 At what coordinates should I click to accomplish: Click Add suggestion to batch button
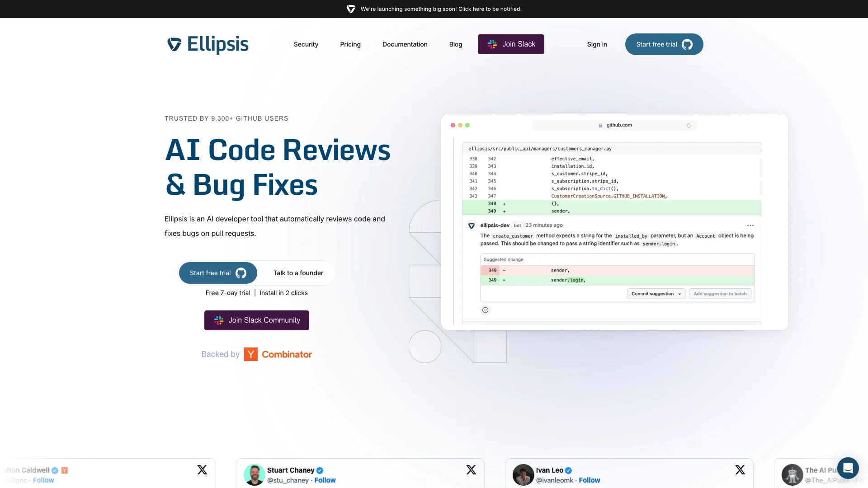(720, 294)
